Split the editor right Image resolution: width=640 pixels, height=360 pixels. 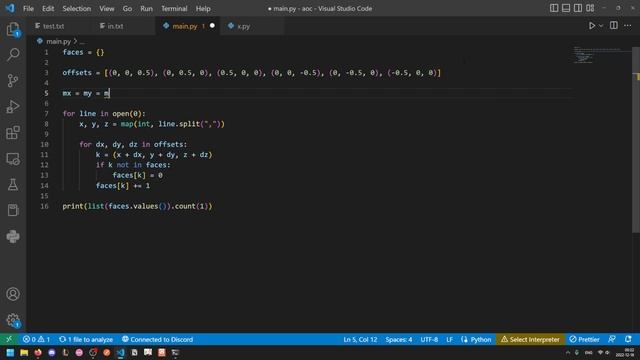coord(613,25)
